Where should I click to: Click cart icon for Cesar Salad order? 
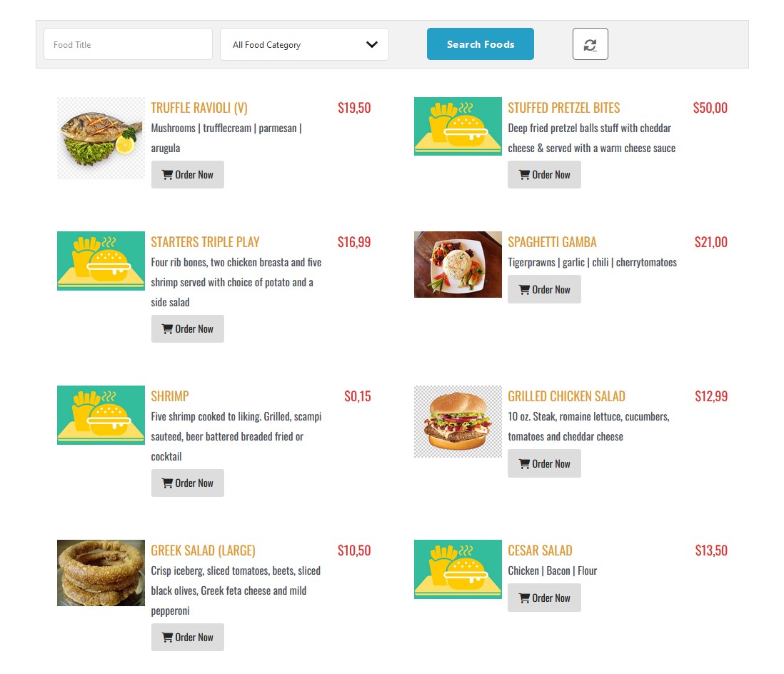[524, 598]
